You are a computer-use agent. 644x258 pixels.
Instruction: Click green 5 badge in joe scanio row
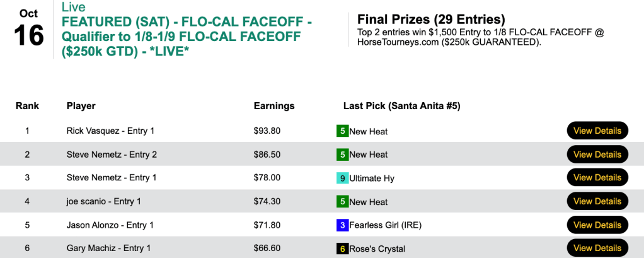[342, 202]
